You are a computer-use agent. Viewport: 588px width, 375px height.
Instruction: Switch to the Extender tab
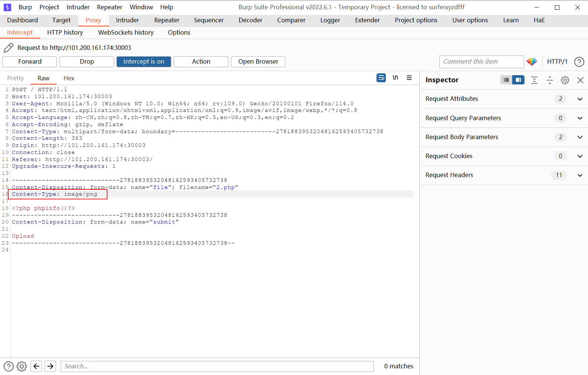pyautogui.click(x=368, y=20)
